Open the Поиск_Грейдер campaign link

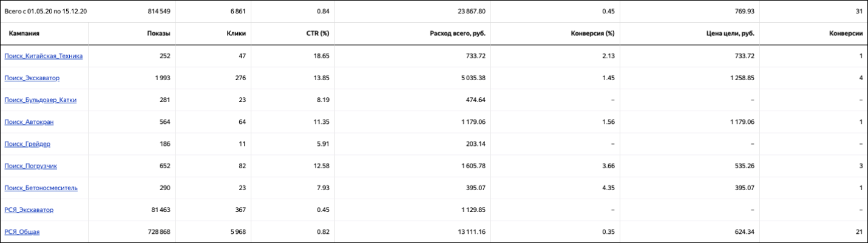27,144
